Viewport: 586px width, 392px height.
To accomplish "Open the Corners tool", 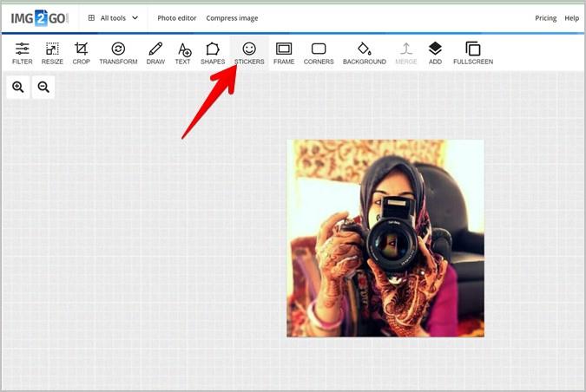I will point(319,54).
